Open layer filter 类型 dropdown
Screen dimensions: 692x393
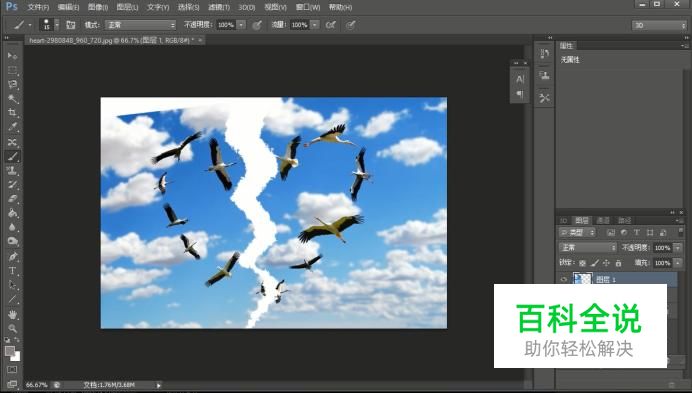tap(577, 232)
